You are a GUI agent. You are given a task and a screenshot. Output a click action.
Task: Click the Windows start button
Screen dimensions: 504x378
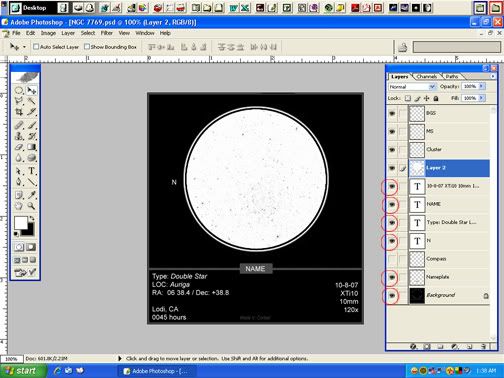click(x=23, y=371)
